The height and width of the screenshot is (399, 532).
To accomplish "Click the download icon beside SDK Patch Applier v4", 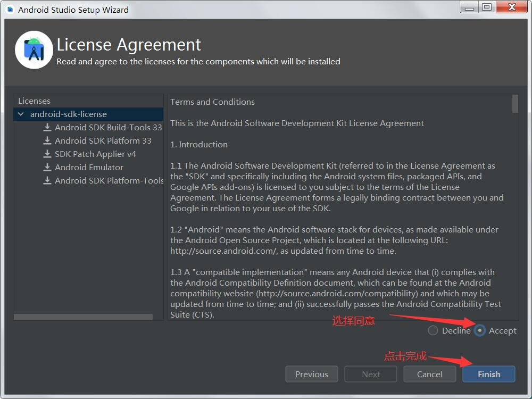I will coord(47,154).
